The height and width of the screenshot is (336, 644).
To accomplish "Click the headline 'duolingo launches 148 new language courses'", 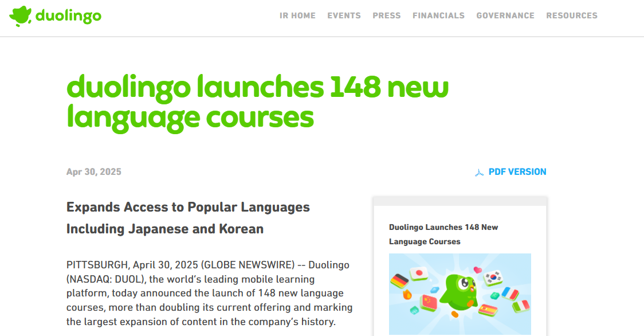I will coord(257,103).
